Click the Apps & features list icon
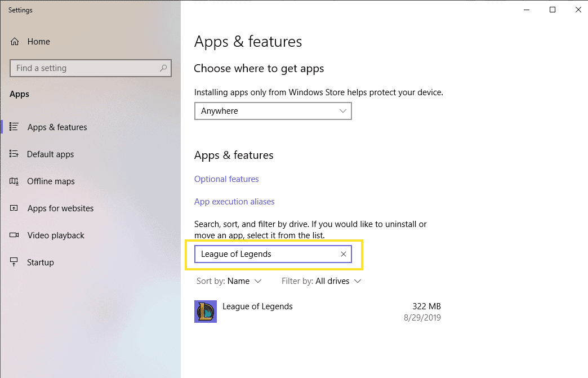This screenshot has width=588, height=378. coord(14,127)
